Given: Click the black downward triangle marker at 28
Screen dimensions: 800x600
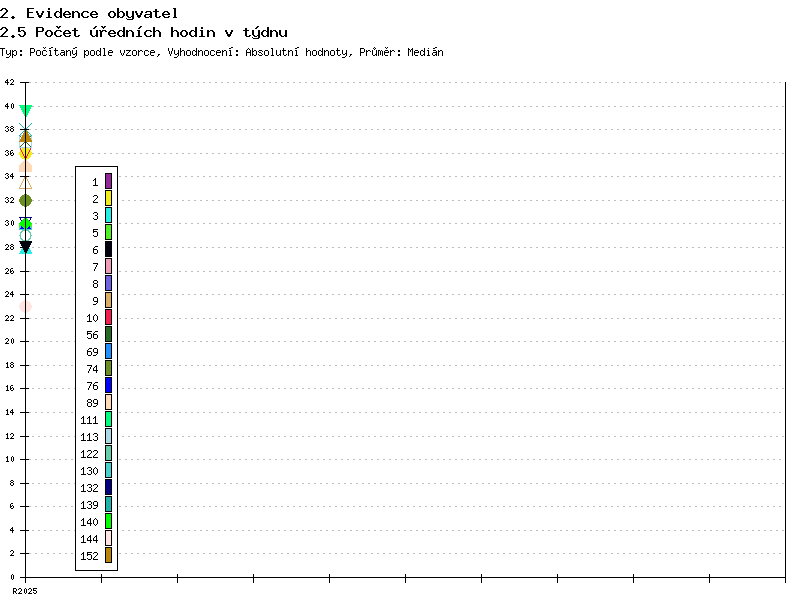Looking at the screenshot, I should pyautogui.click(x=26, y=247).
